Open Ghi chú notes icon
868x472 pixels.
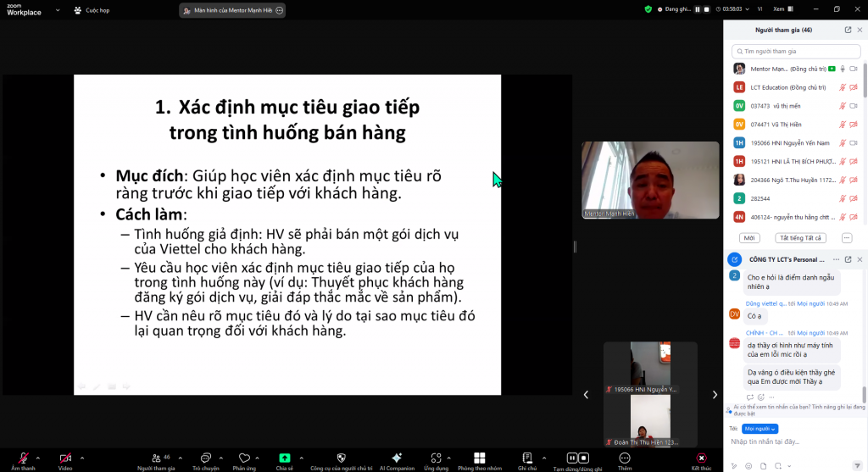527,458
